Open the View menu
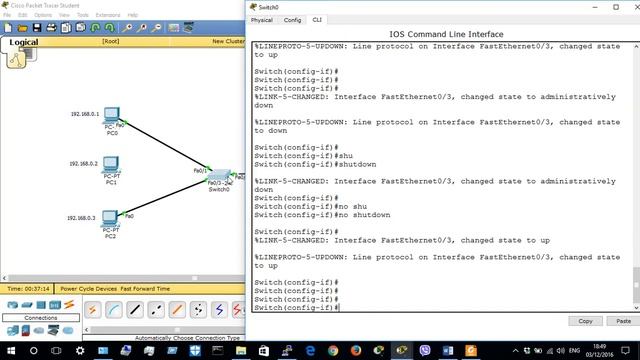Screen dimensions: 640x360 [64, 15]
